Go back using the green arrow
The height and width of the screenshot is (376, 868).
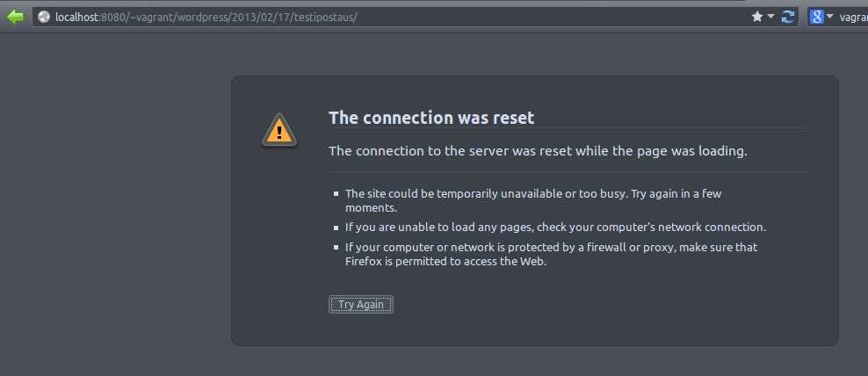pos(15,18)
